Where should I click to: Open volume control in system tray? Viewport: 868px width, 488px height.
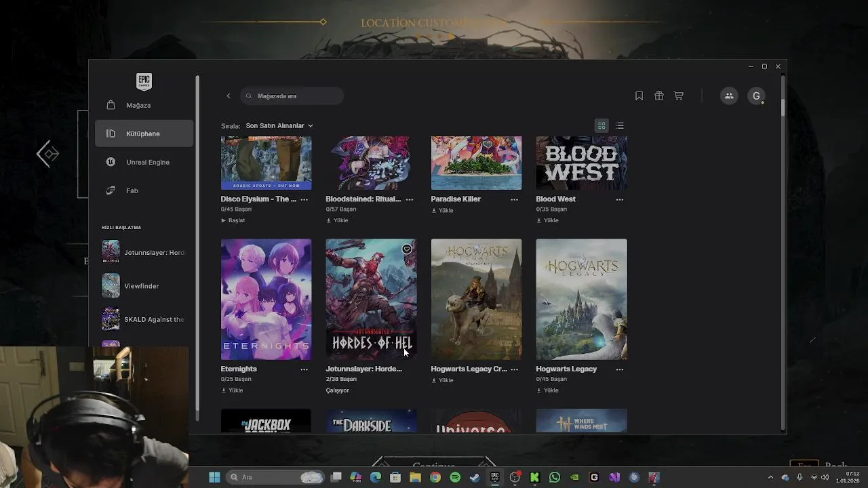point(825,477)
